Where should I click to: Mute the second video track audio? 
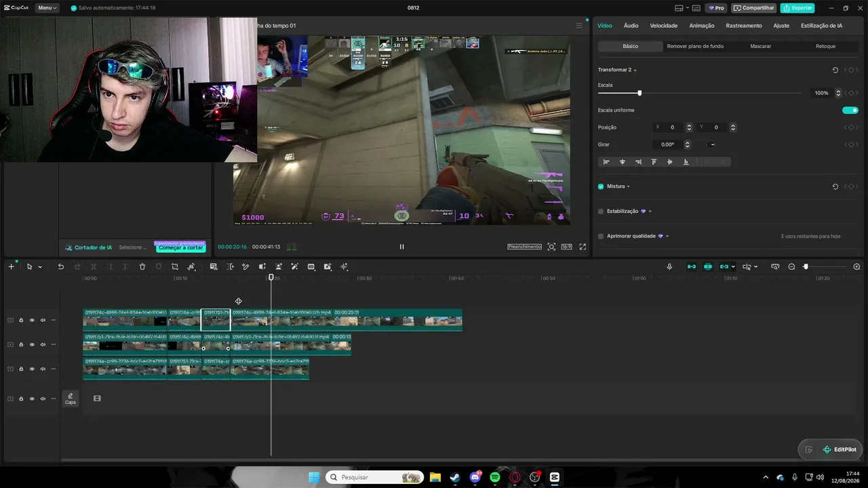click(43, 345)
